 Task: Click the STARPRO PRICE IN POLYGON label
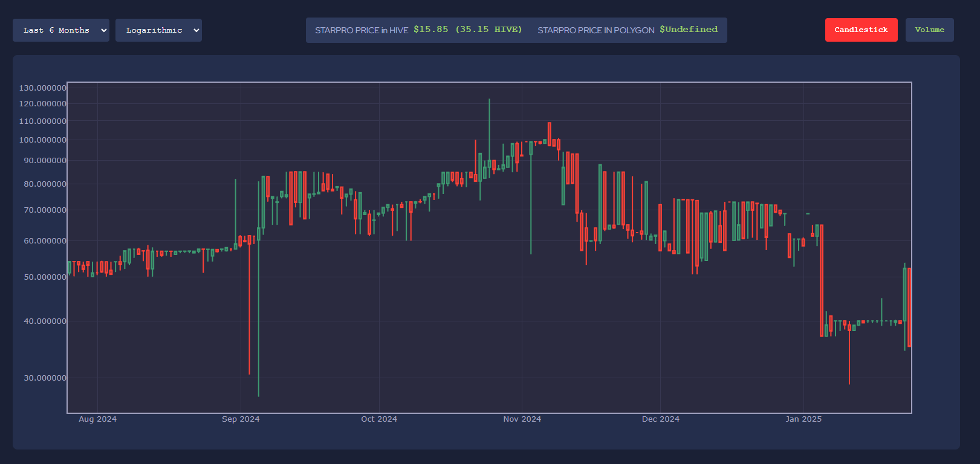(x=596, y=30)
